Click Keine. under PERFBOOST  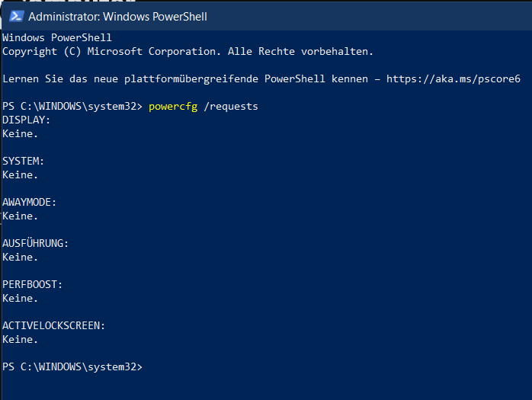tap(20, 298)
